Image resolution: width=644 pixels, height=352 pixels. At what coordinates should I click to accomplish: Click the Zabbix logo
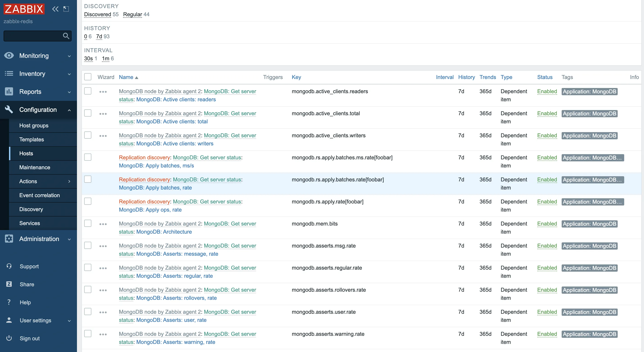24,9
